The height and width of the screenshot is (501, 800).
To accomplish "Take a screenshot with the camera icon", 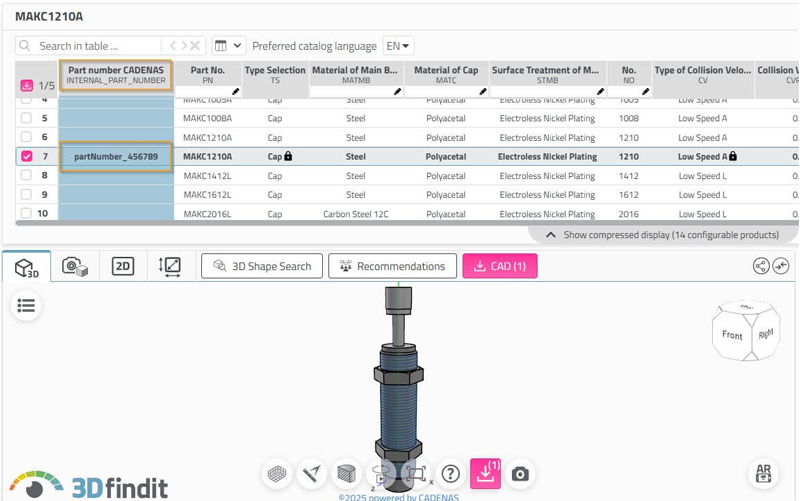I will [x=520, y=474].
